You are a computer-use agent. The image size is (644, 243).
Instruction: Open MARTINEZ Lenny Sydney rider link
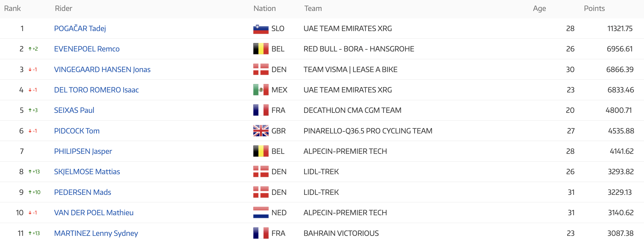(x=96, y=233)
